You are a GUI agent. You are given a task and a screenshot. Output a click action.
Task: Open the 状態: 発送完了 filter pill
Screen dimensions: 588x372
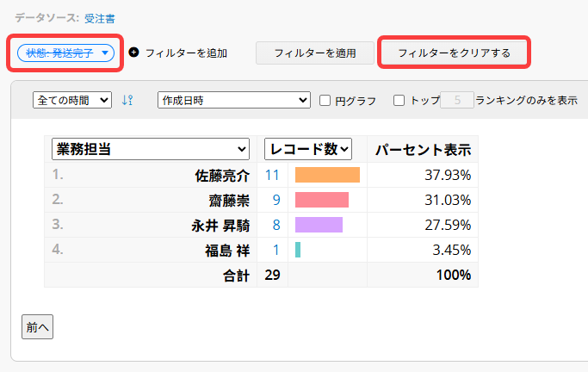tap(65, 53)
